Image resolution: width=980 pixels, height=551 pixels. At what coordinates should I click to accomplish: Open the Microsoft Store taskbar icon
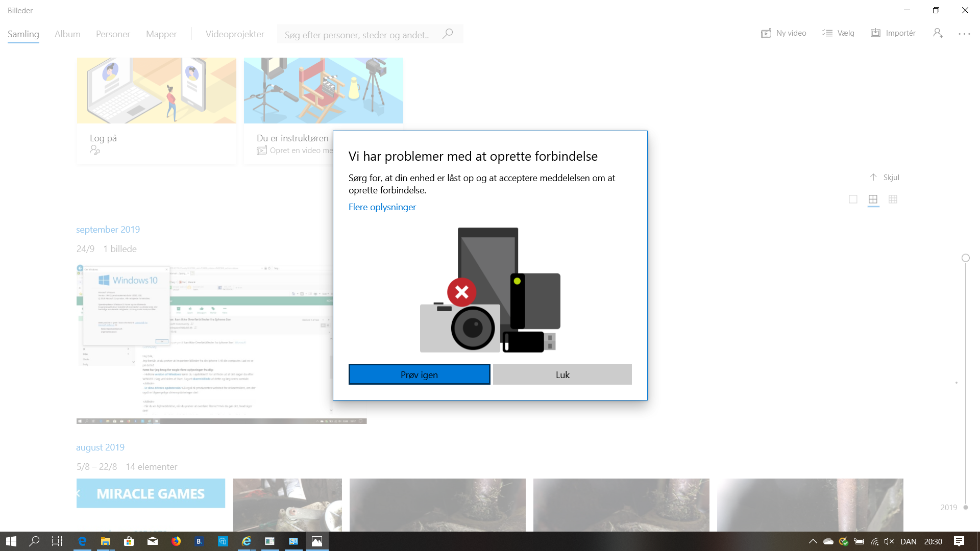(x=129, y=541)
